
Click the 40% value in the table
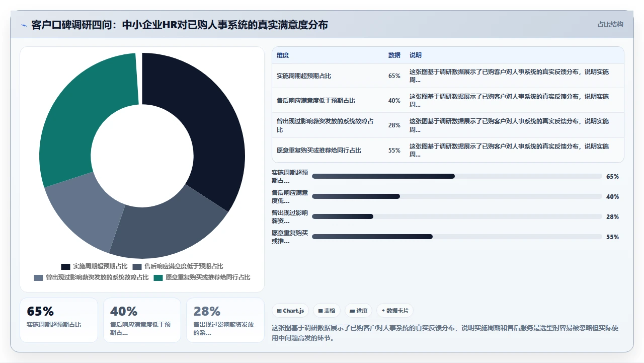[394, 101]
